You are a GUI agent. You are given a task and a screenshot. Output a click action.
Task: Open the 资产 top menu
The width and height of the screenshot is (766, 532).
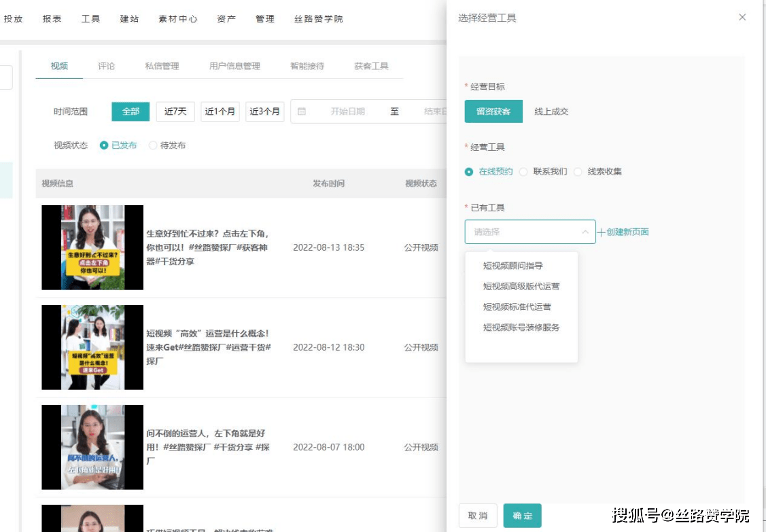pyautogui.click(x=226, y=18)
